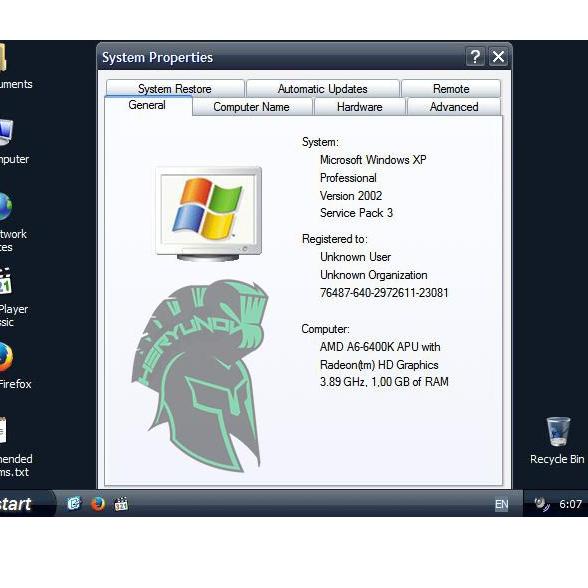This screenshot has height=588, width=588.
Task: Click the system tray icon beside clock
Action: (542, 504)
